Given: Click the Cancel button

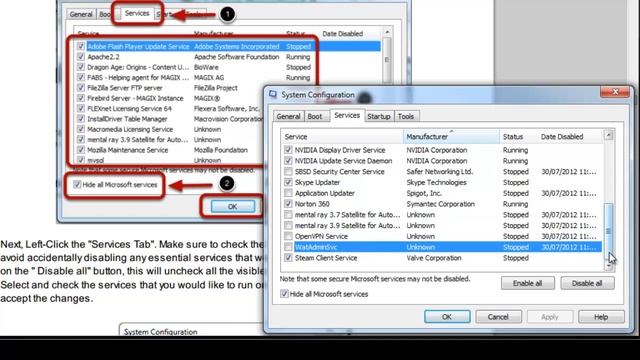Looking at the screenshot, I should click(x=498, y=317).
